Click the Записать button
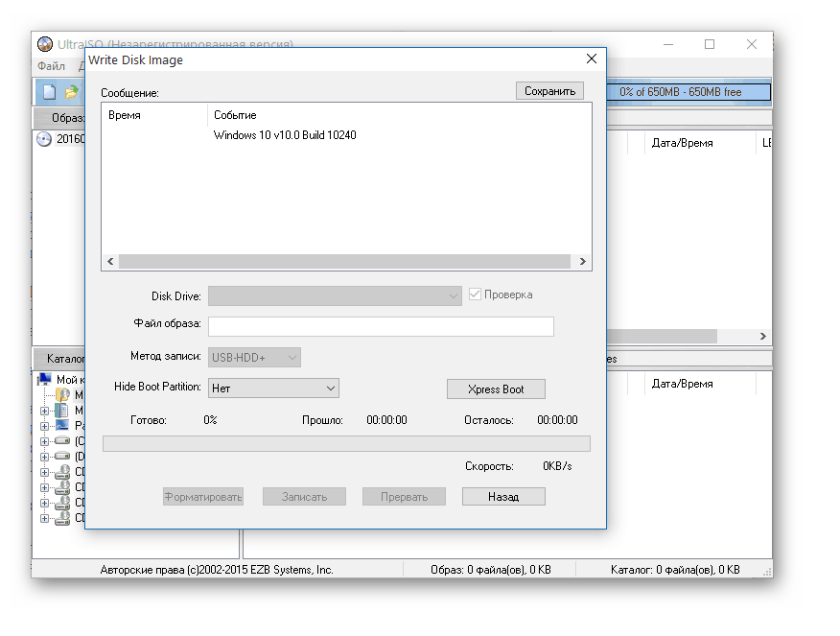The width and height of the screenshot is (840, 636). (x=304, y=497)
